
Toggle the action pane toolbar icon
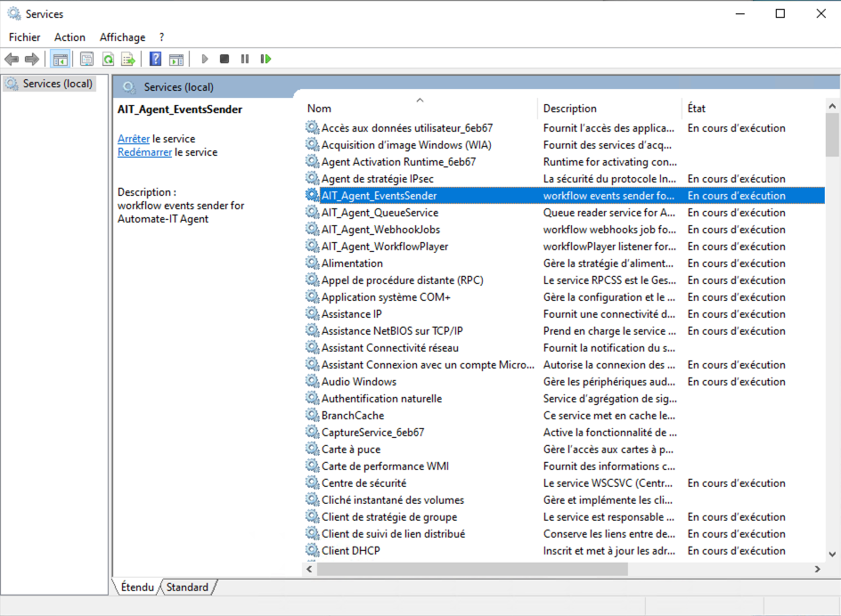pos(176,59)
